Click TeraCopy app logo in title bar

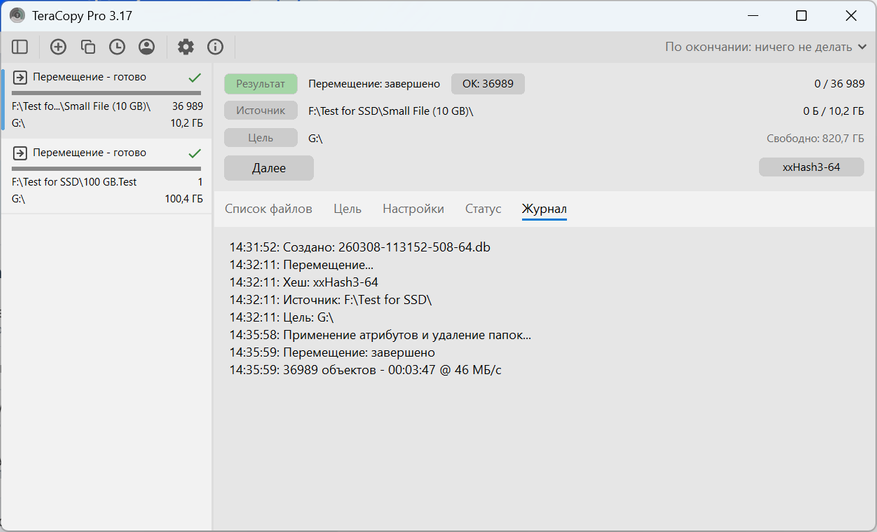pyautogui.click(x=17, y=15)
